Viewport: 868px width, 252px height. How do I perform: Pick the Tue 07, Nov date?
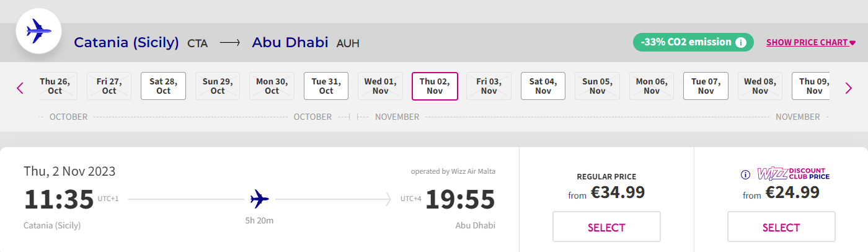coord(706,86)
